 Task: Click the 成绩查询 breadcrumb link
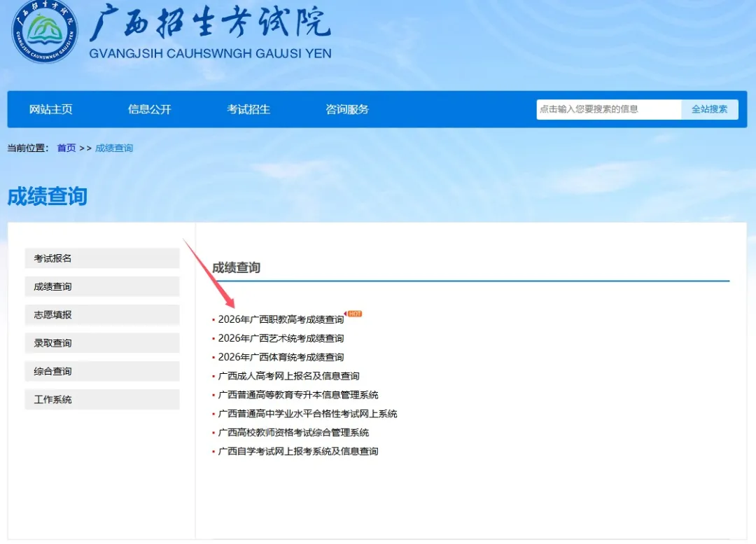click(x=114, y=148)
